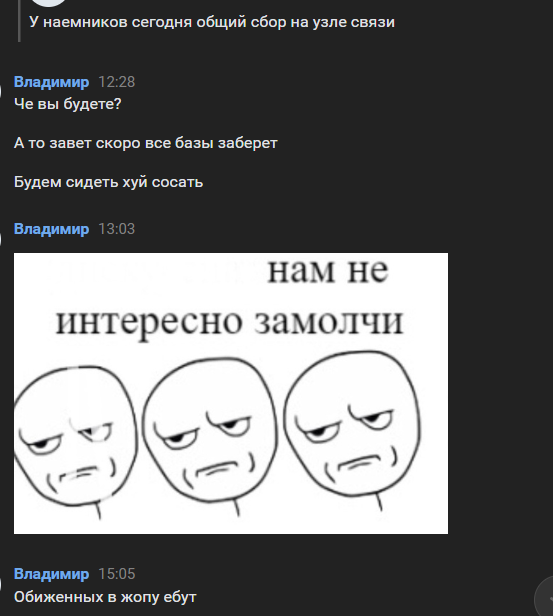Click the partial avatar above quoted message
553x616 pixels.
tap(48, 3)
